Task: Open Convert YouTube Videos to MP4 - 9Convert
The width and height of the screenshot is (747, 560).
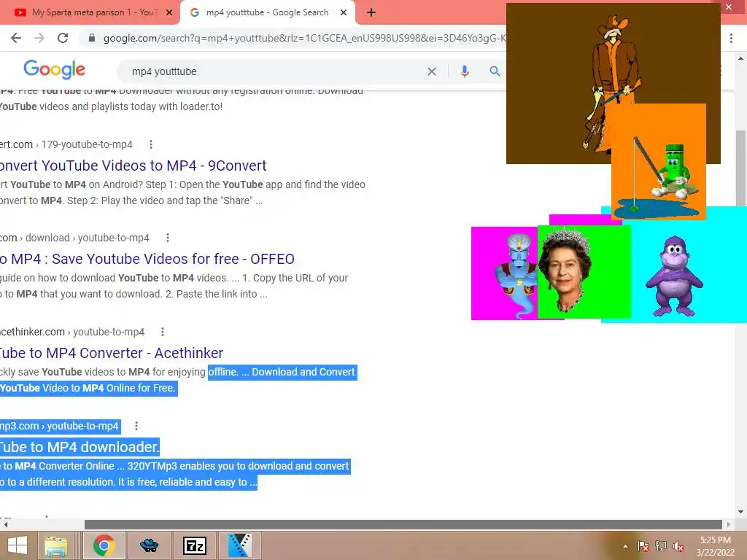Action: [x=133, y=166]
